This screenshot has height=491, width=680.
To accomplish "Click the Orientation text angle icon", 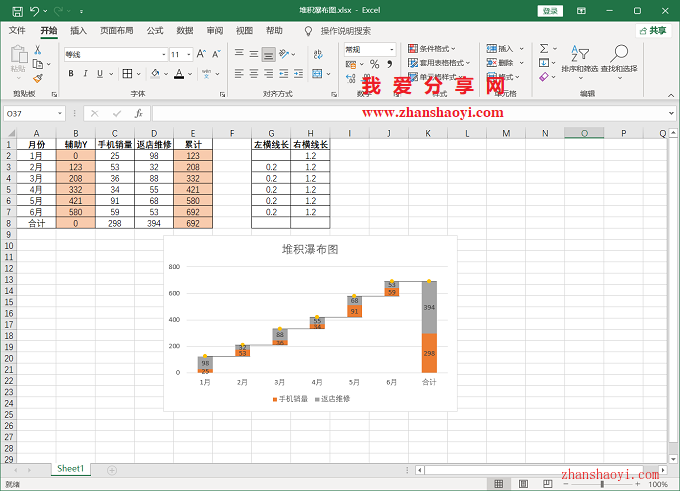I will [284, 54].
